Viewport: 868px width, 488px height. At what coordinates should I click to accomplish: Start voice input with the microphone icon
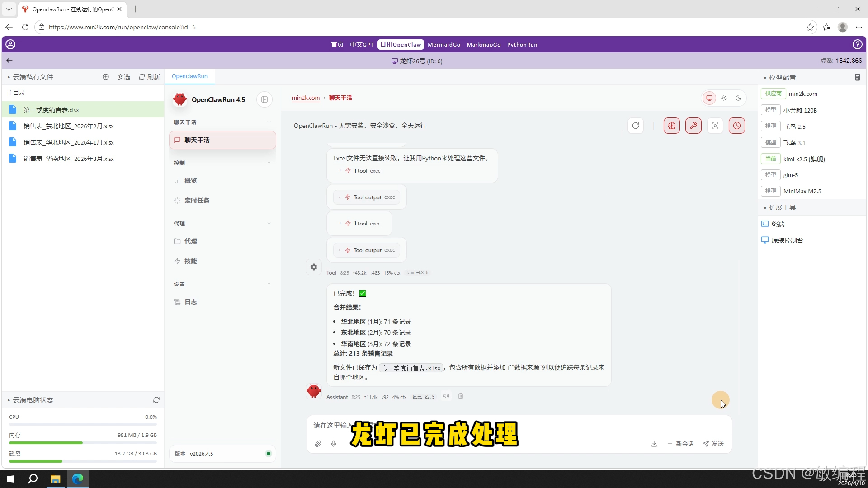(334, 444)
